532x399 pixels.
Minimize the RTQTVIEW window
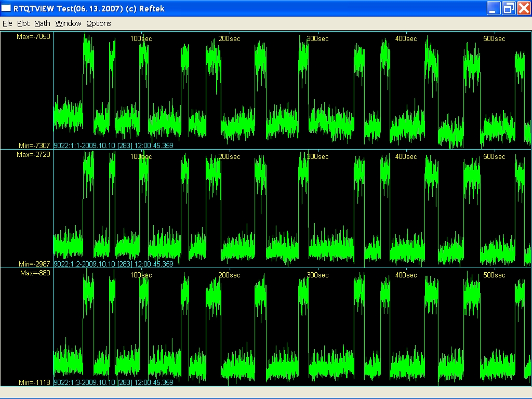[494, 8]
